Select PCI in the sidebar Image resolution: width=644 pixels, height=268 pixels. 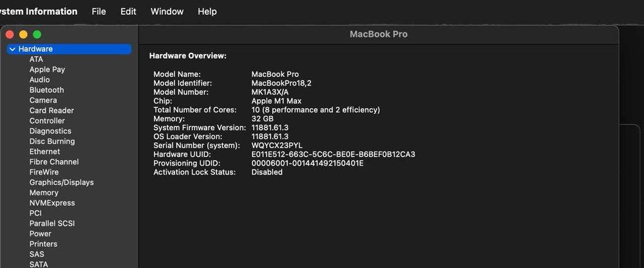[x=35, y=213]
